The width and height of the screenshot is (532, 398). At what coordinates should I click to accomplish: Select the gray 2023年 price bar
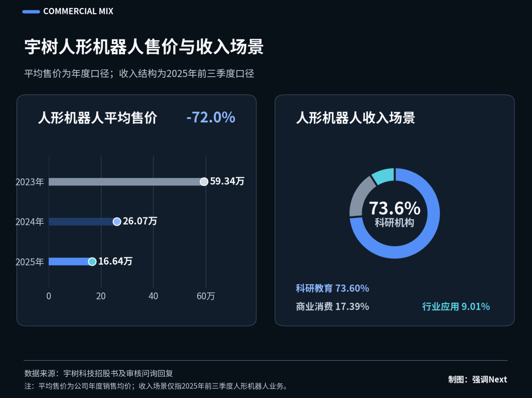point(126,182)
